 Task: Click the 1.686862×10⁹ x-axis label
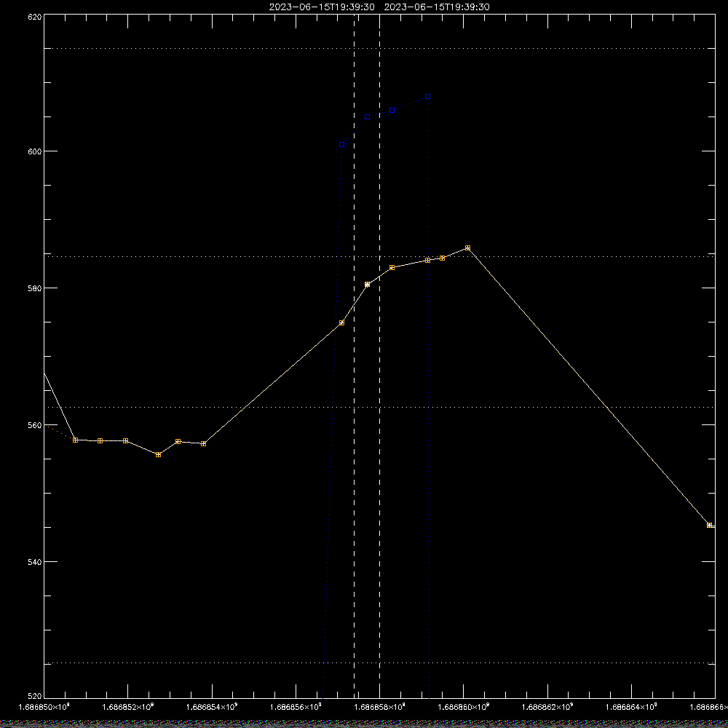coord(548,707)
